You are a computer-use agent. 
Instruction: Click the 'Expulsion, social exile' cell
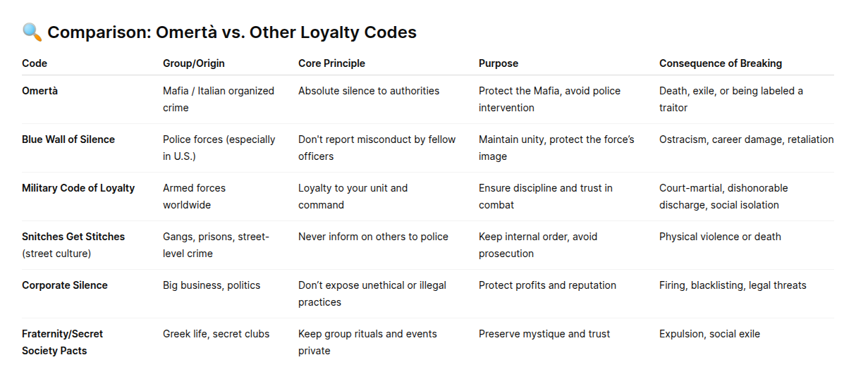709,334
